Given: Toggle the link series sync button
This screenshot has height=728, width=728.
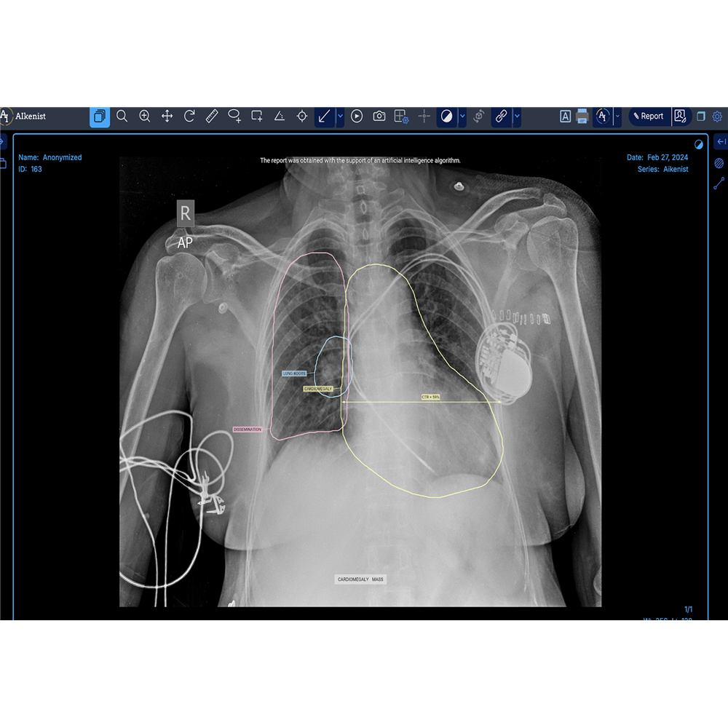Looking at the screenshot, I should point(501,116).
